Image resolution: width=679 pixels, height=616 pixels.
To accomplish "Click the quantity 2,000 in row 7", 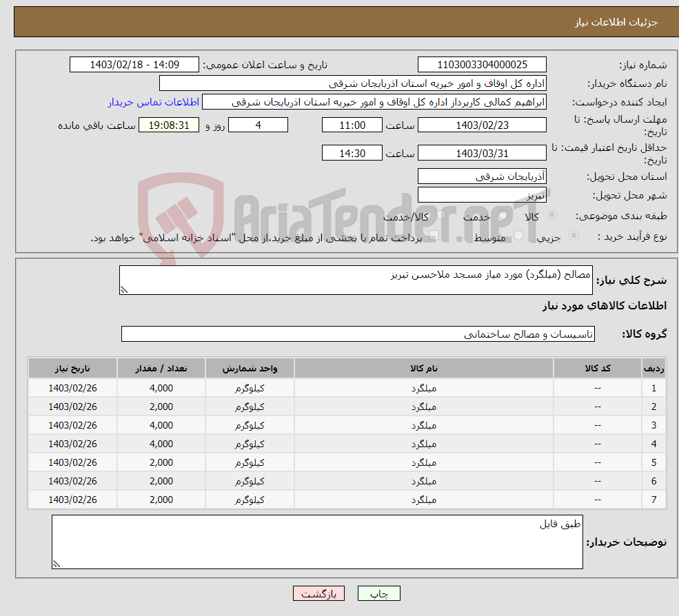I will tap(161, 500).
